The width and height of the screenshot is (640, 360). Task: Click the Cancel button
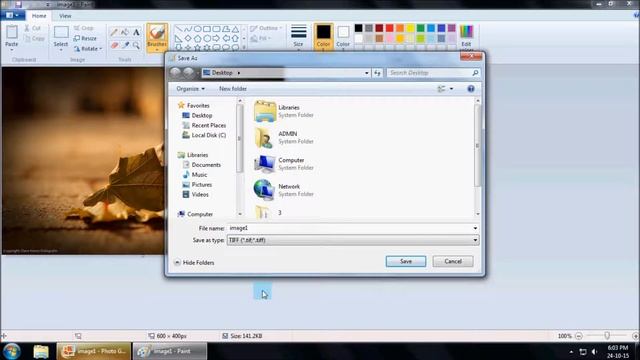click(x=453, y=261)
